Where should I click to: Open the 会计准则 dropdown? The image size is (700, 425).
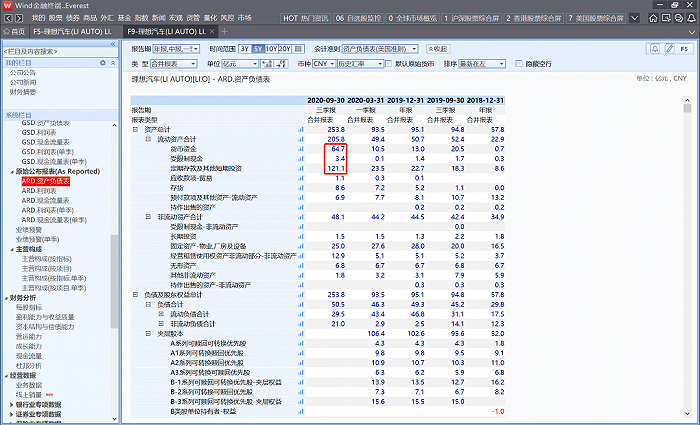point(380,49)
